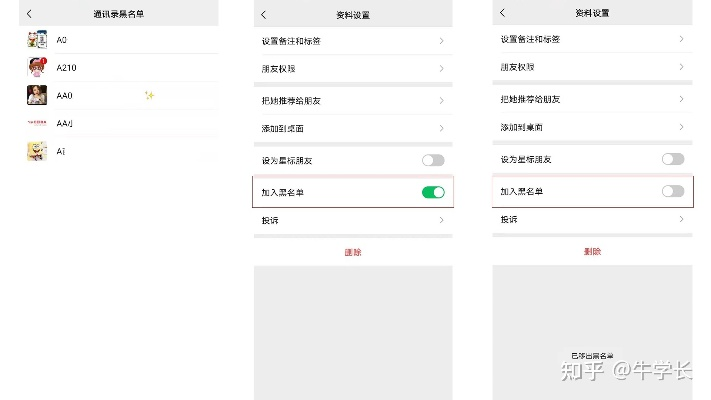This screenshot has width=711, height=400.
Task: Open the avatar of contact AA/
Action: [37, 123]
